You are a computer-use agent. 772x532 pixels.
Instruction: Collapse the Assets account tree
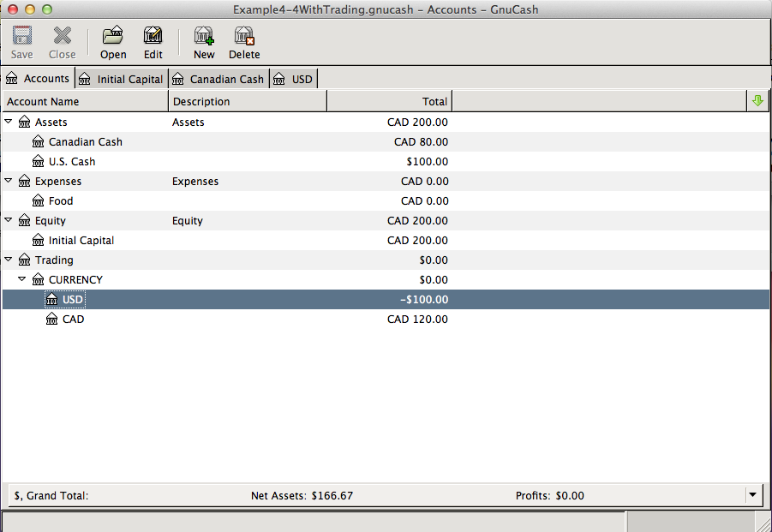[9, 123]
